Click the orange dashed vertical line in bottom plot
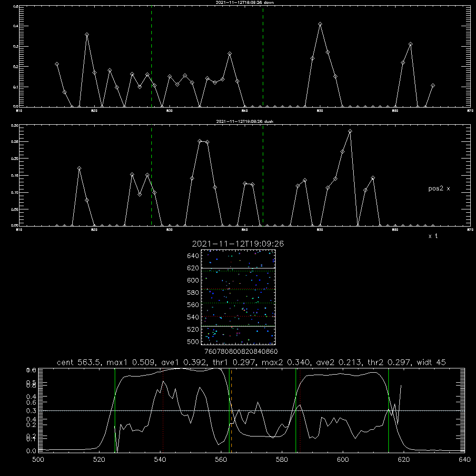Viewport: 476px width, 476px height. [232, 410]
